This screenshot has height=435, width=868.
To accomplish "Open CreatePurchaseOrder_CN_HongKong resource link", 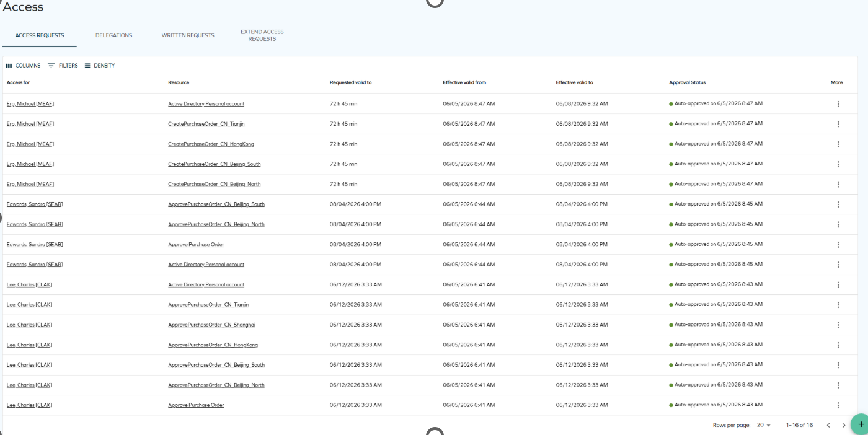I will click(x=211, y=144).
